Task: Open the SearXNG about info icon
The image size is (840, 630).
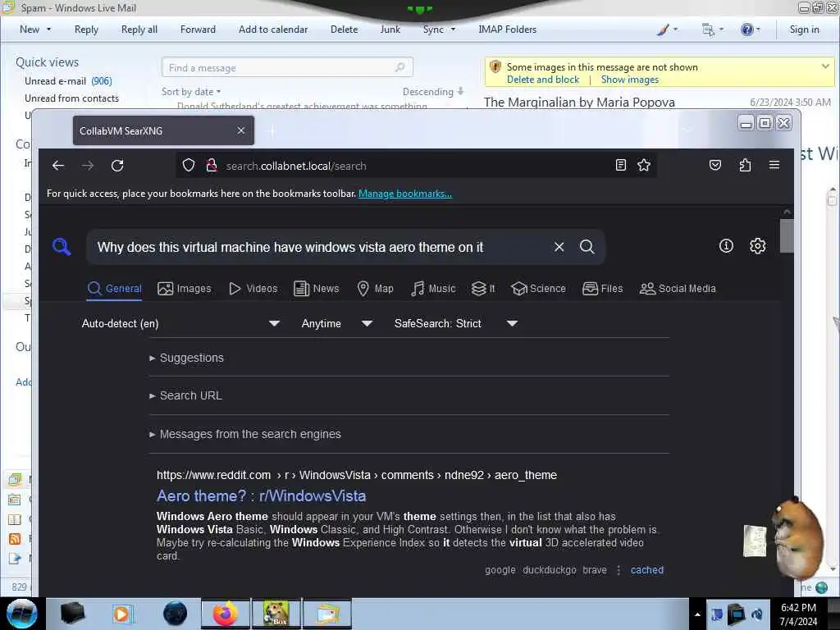Action: 726,246
